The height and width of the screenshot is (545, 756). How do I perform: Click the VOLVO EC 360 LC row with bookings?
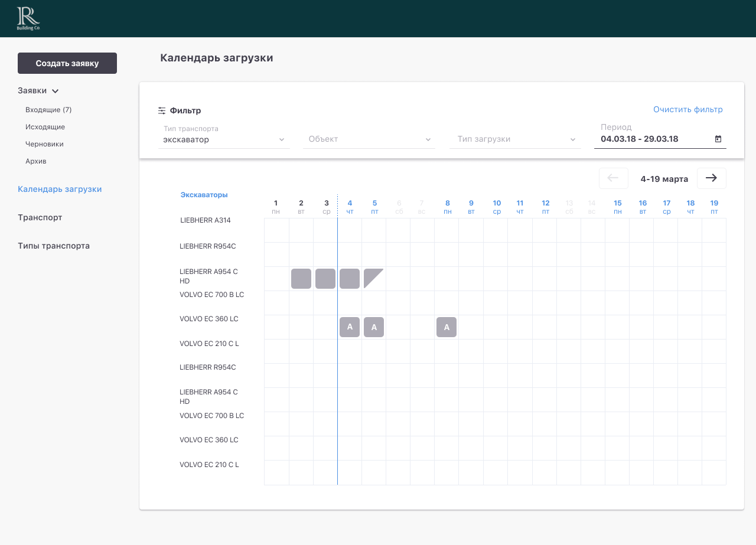(x=209, y=319)
